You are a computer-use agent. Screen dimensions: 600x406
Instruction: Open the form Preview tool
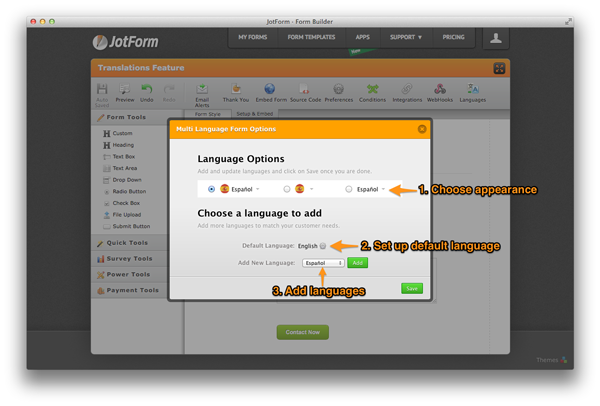pyautogui.click(x=125, y=93)
